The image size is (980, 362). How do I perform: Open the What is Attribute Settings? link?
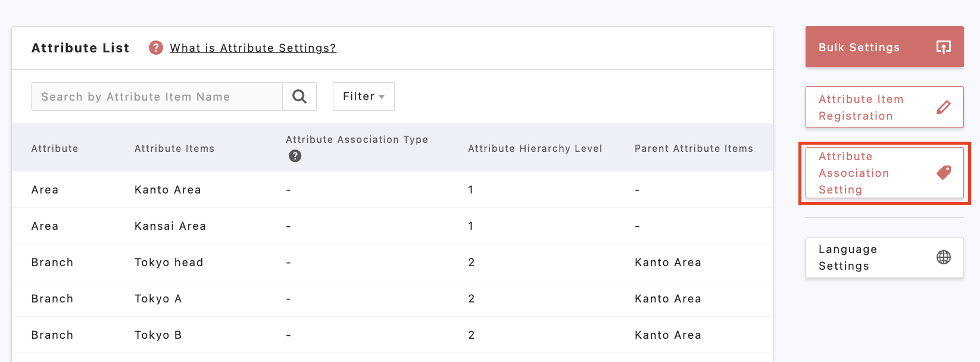tap(252, 48)
